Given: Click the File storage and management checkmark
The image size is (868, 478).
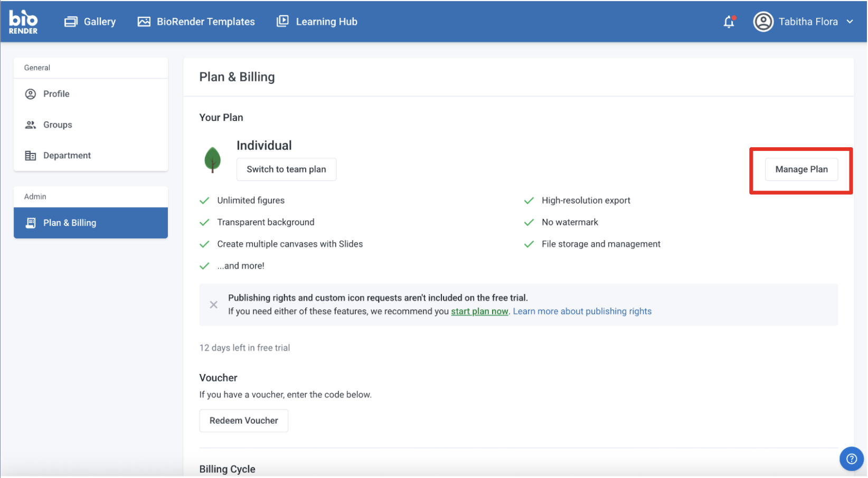Looking at the screenshot, I should (529, 244).
